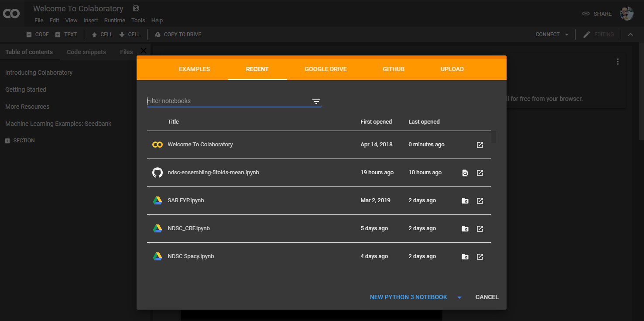Screen dimensions: 644x321
Task: Open the View menu
Action: click(71, 21)
